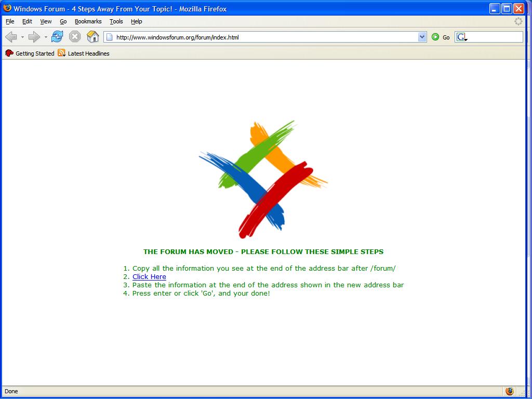Image resolution: width=532 pixels, height=399 pixels.
Task: Click the 'Copy all the information' step text
Action: click(x=264, y=269)
